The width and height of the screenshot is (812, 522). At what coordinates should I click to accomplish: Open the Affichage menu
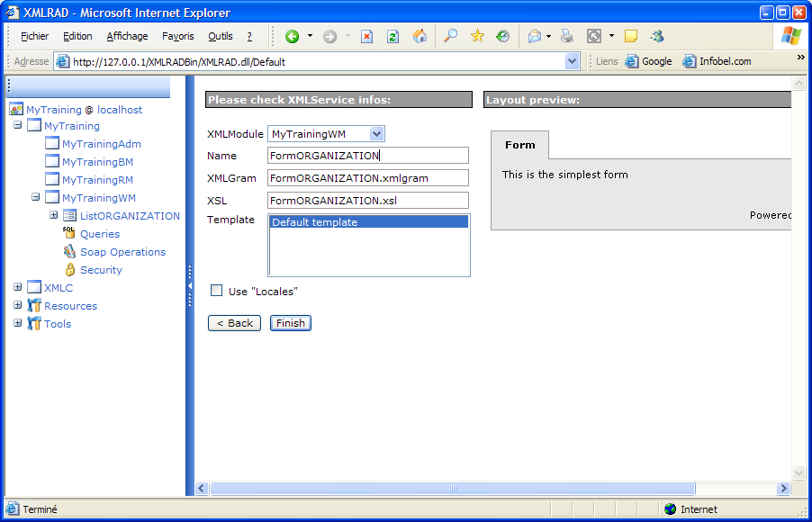pos(127,37)
